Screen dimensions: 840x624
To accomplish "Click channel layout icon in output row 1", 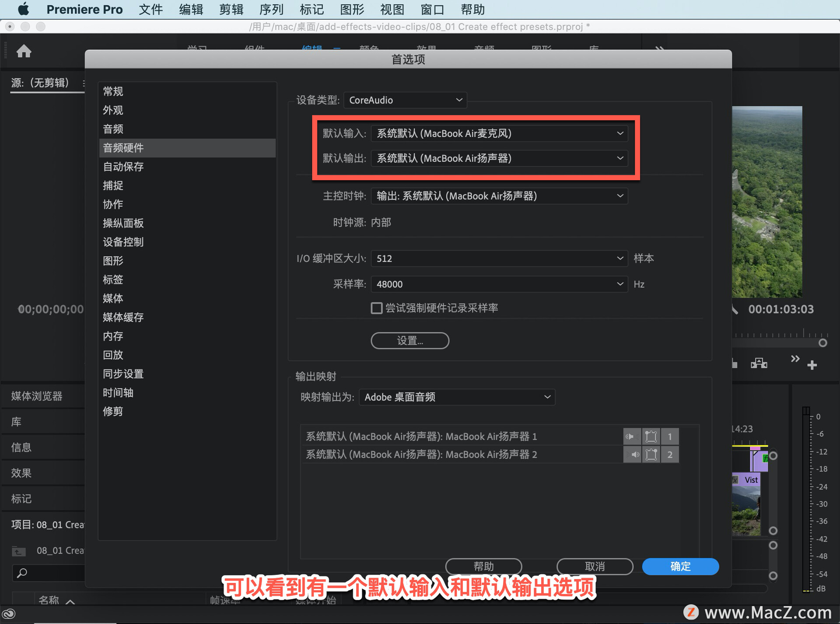I will (x=651, y=436).
